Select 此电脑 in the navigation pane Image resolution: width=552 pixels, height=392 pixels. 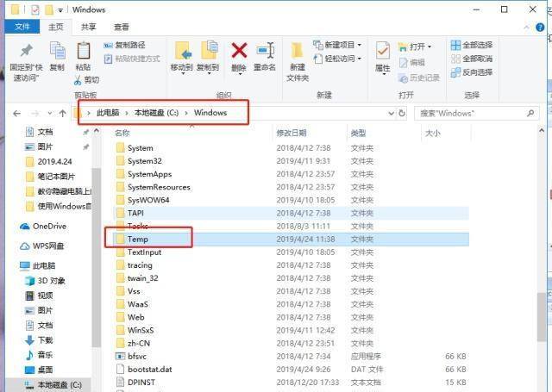pos(38,265)
